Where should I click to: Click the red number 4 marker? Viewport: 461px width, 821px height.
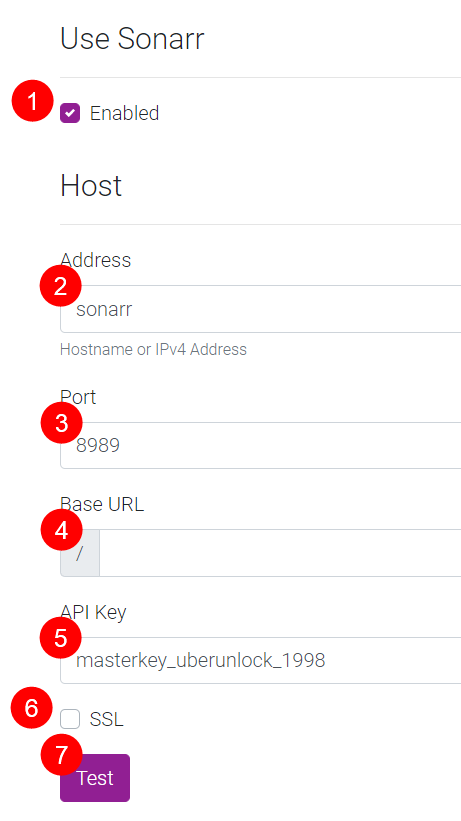[x=62, y=530]
